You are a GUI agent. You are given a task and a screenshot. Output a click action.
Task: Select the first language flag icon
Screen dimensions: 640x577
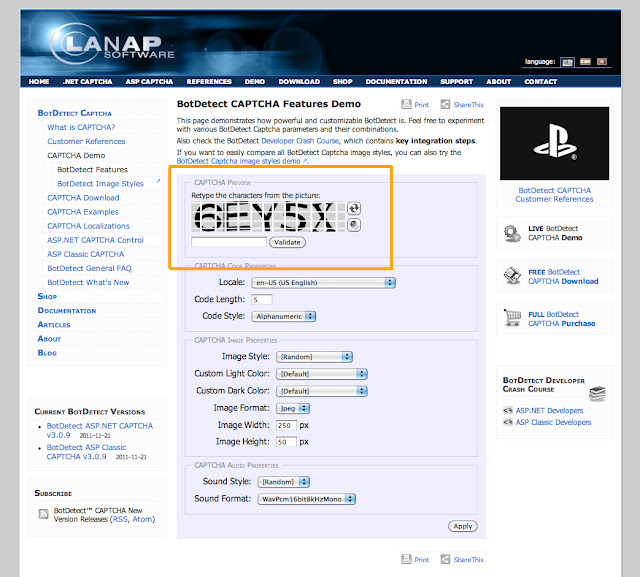(566, 61)
